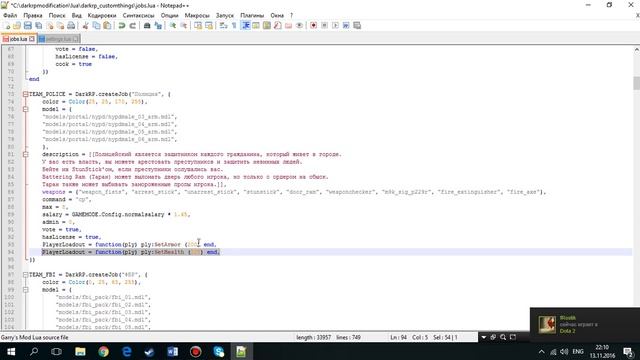Click the magnifier icon in overlay bar
The width and height of the screenshot is (640, 360).
503,337
